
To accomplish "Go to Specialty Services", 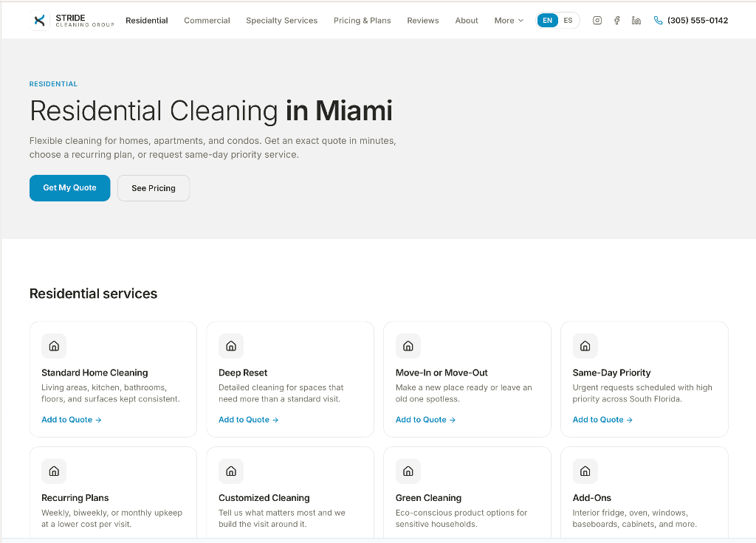I will pyautogui.click(x=281, y=20).
